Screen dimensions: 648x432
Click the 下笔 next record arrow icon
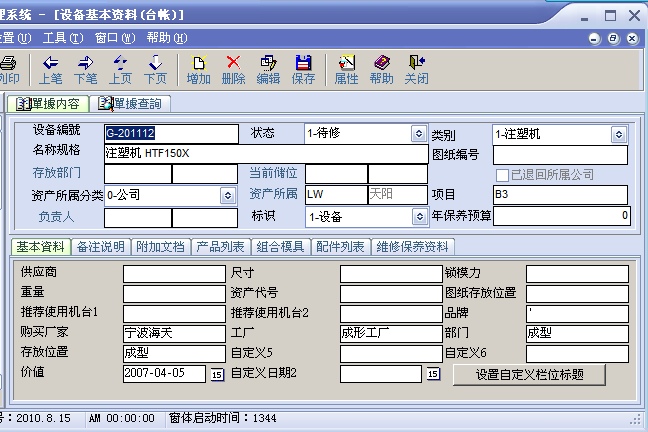(x=86, y=63)
